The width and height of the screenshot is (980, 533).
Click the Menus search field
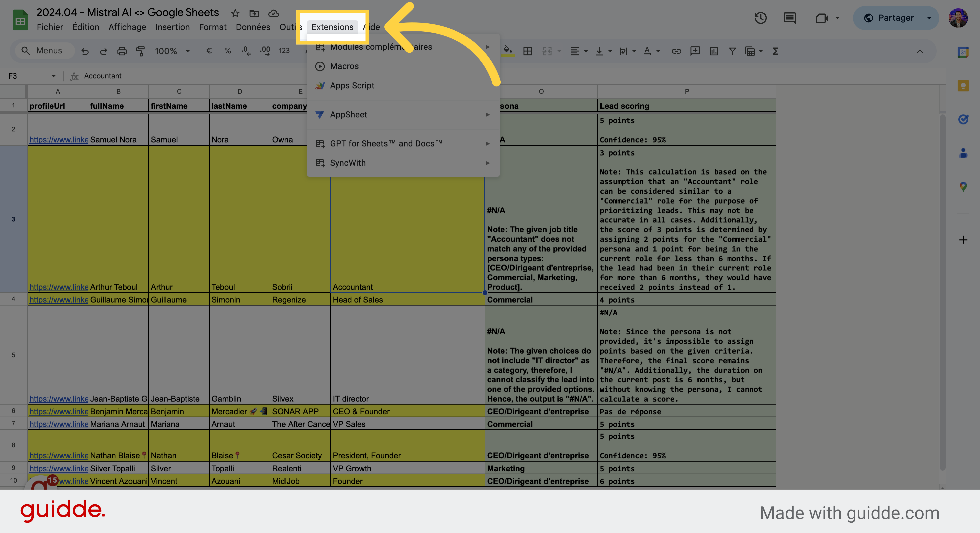[x=49, y=51]
